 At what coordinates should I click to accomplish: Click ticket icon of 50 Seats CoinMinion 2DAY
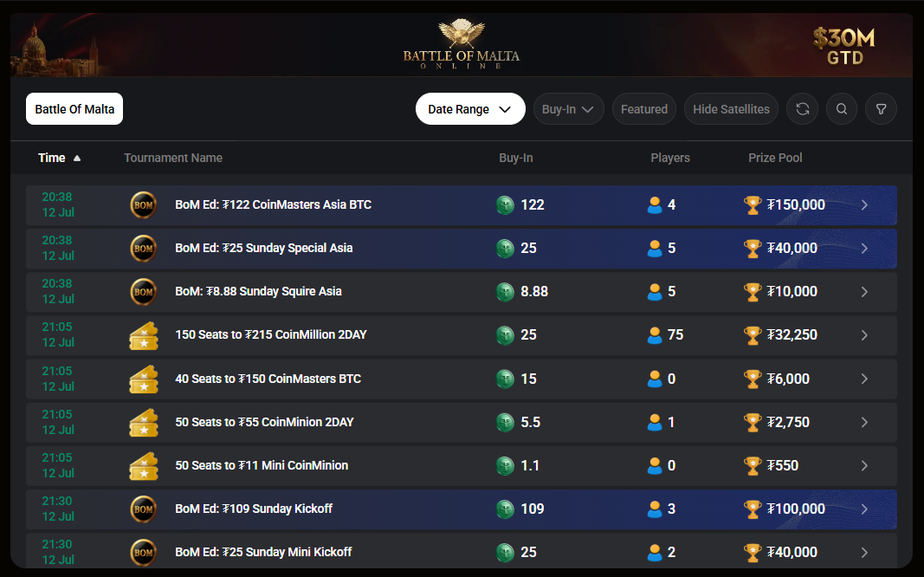click(144, 423)
